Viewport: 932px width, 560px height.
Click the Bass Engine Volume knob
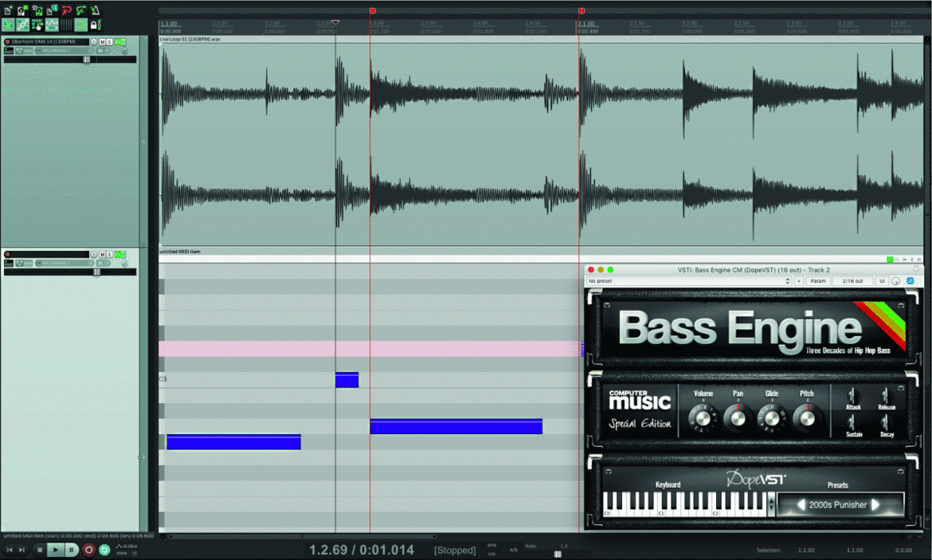point(703,418)
